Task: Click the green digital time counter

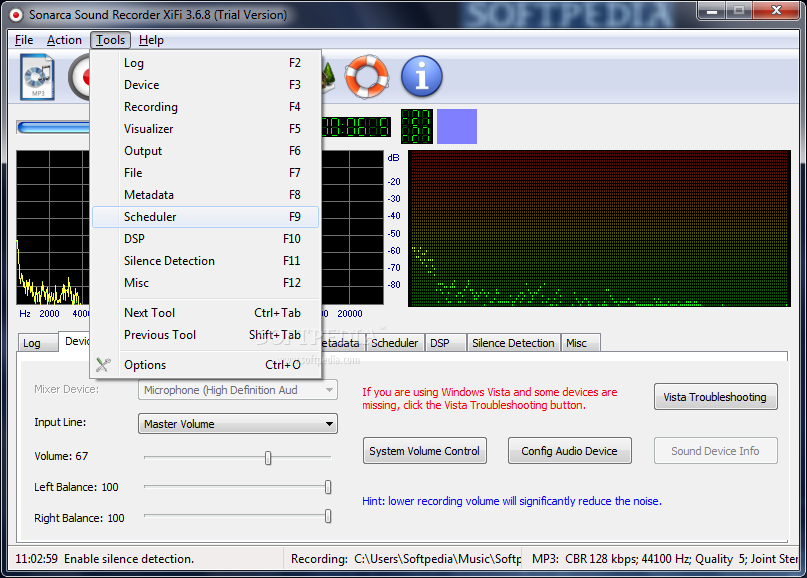Action: pyautogui.click(x=355, y=127)
